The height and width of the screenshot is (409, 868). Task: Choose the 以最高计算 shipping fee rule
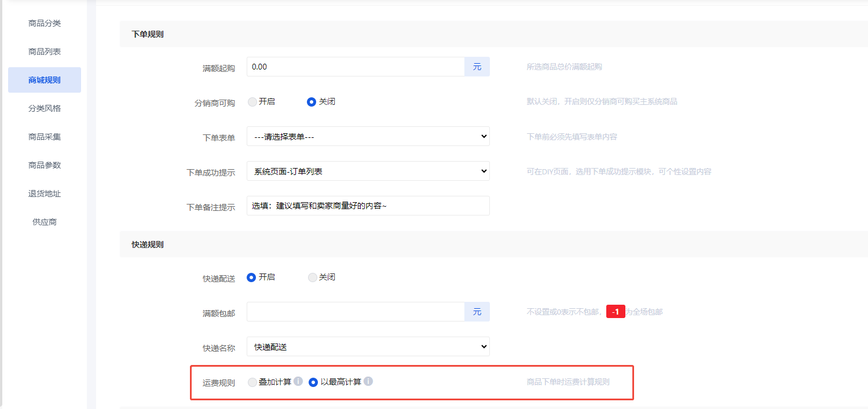point(313,382)
